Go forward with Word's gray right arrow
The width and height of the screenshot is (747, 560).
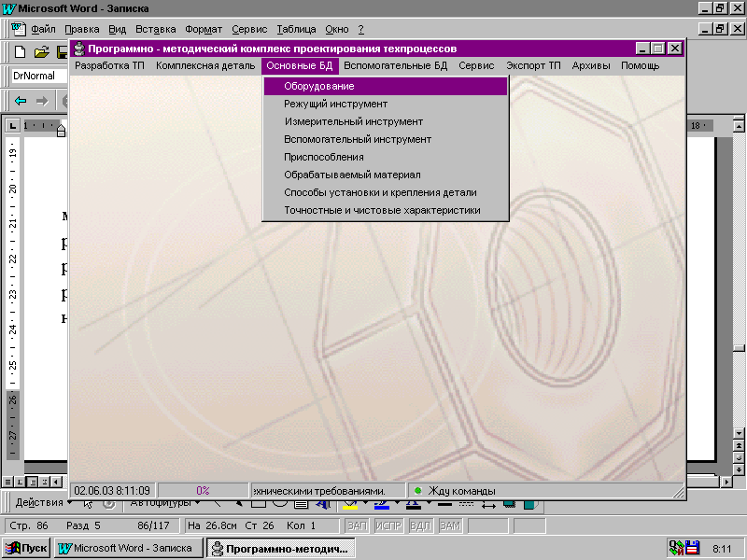coord(42,101)
